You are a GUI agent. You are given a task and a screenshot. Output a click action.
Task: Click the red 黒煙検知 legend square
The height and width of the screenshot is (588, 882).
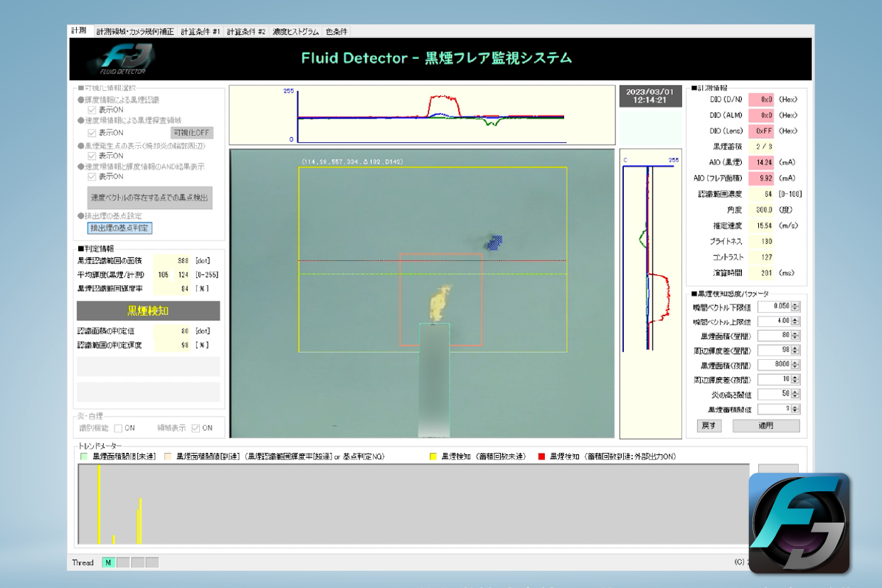click(542, 456)
